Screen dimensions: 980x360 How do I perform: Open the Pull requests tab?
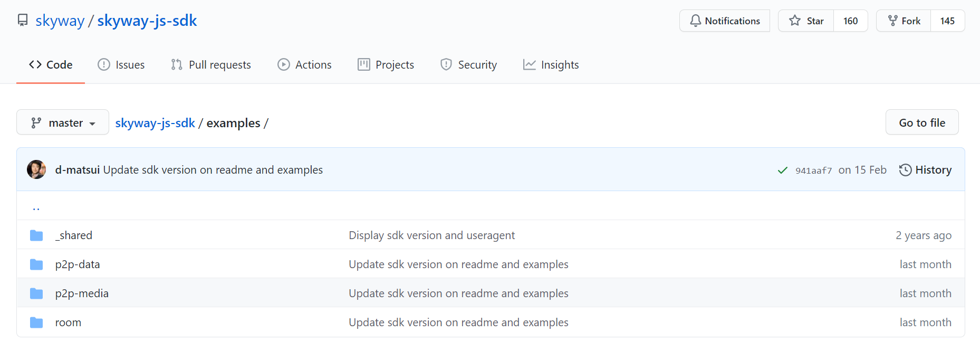pos(211,65)
